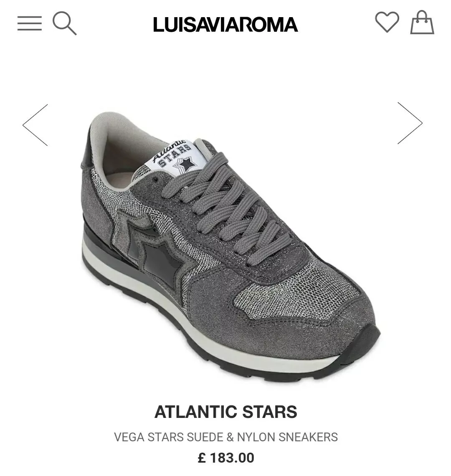
Task: Go back in the image carousel with the left chevron
Action: (35, 125)
